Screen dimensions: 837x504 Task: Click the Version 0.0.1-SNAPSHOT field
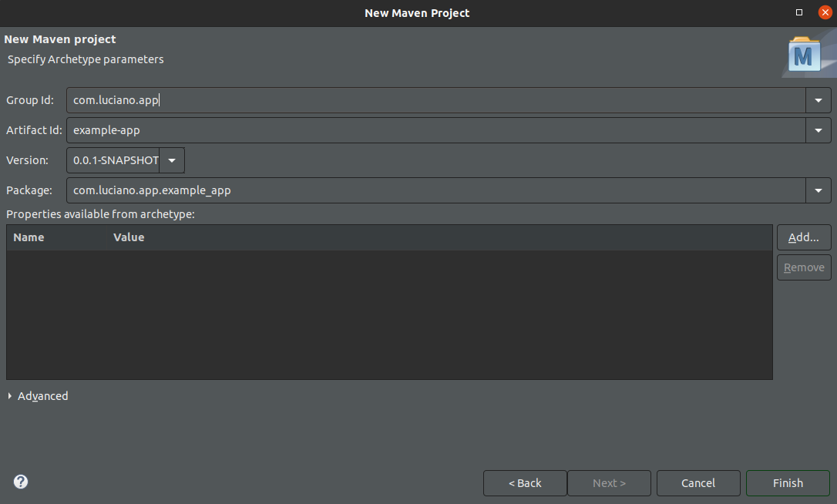point(114,160)
